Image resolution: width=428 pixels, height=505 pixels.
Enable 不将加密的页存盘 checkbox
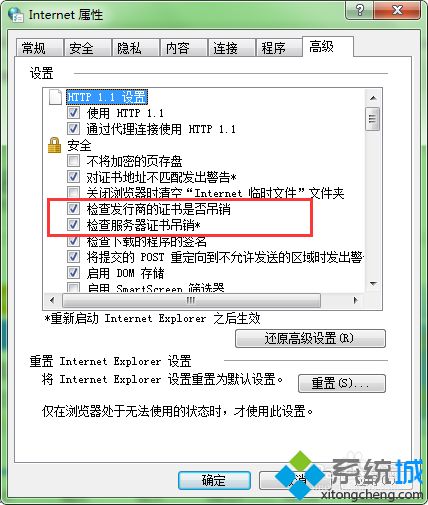click(x=73, y=161)
